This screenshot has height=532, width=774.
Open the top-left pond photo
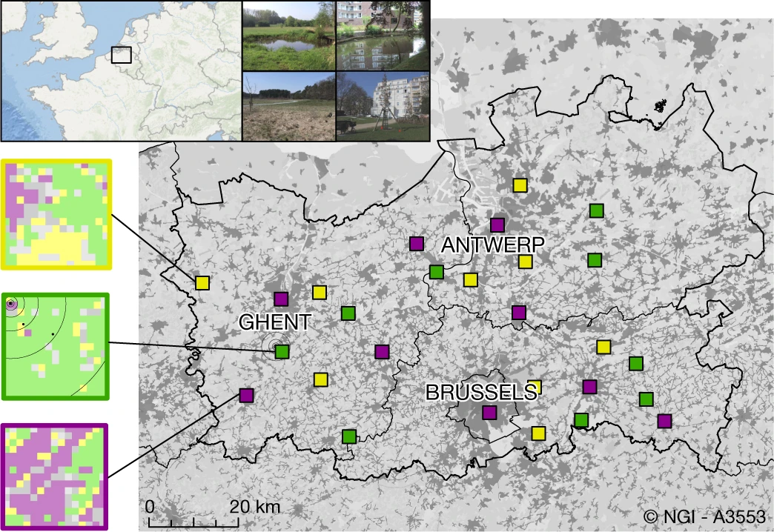[x=289, y=36]
